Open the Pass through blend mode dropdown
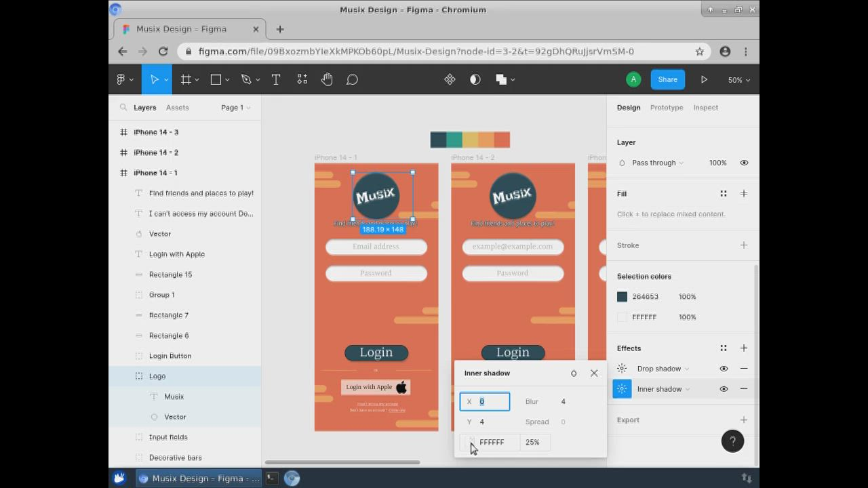The image size is (868, 488). (x=653, y=163)
